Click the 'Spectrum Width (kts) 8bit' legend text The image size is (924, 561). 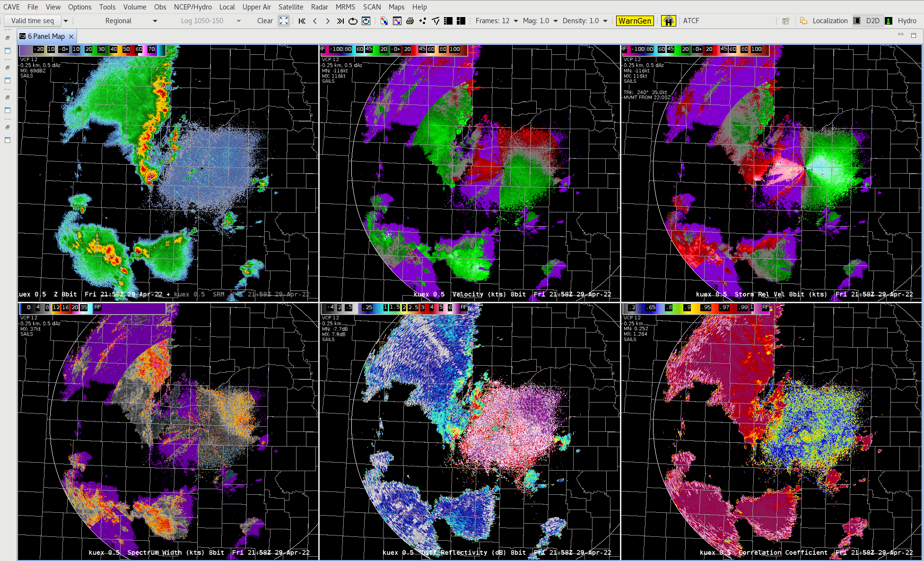coord(176,552)
